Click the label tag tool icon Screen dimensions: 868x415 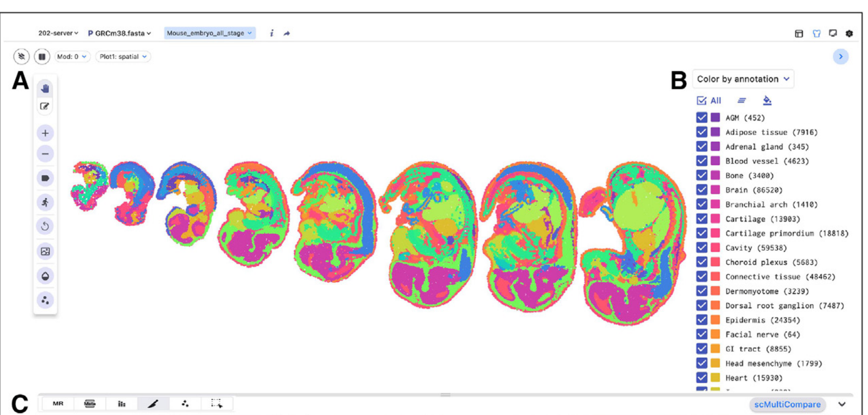(45, 178)
